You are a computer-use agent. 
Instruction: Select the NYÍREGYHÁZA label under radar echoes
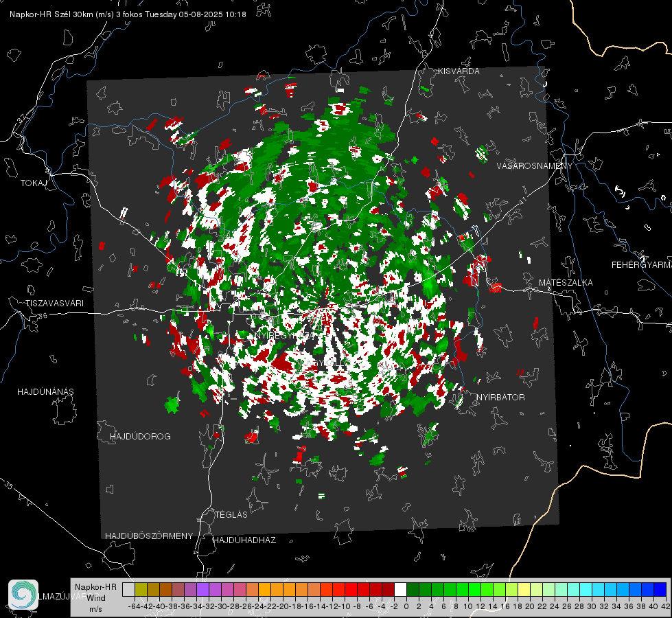point(284,335)
